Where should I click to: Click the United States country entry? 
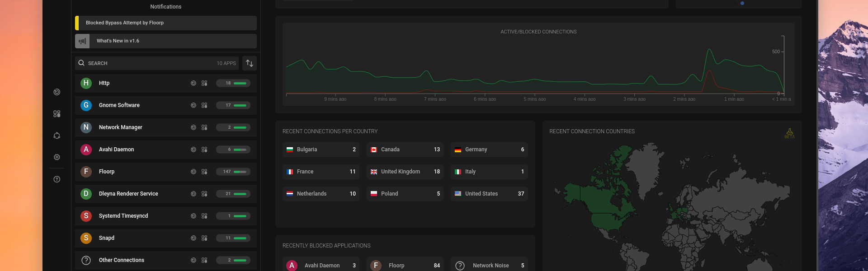click(489, 194)
